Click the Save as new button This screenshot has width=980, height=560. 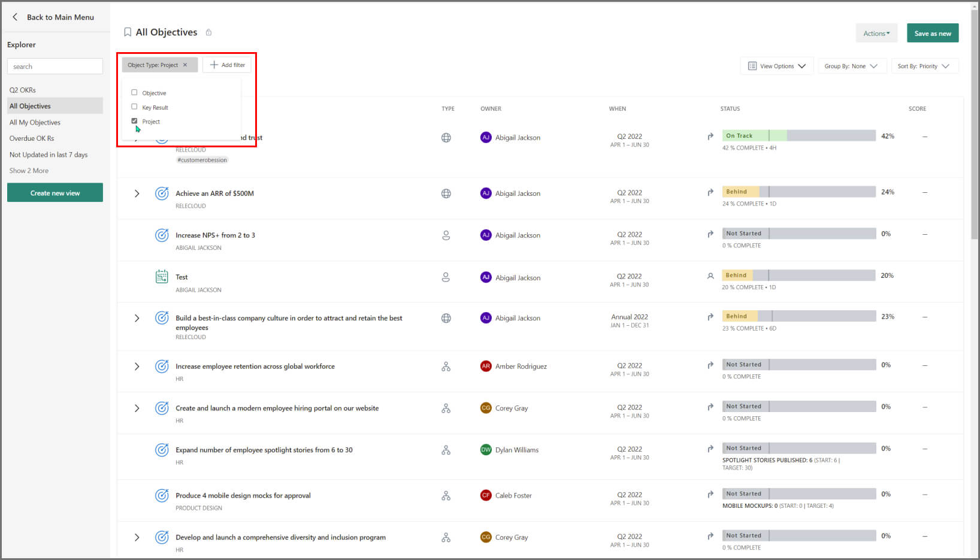click(933, 34)
